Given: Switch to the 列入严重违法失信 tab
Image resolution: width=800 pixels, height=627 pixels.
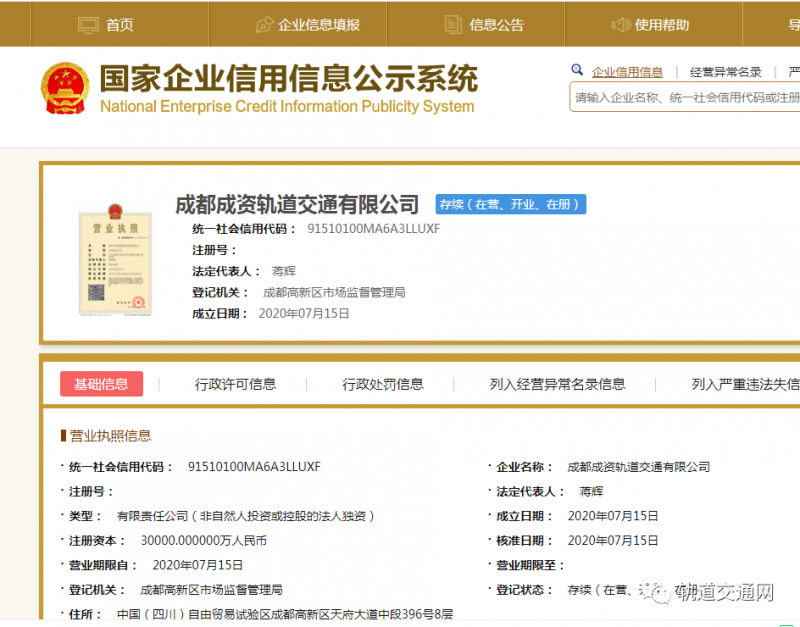Looking at the screenshot, I should 745,384.
